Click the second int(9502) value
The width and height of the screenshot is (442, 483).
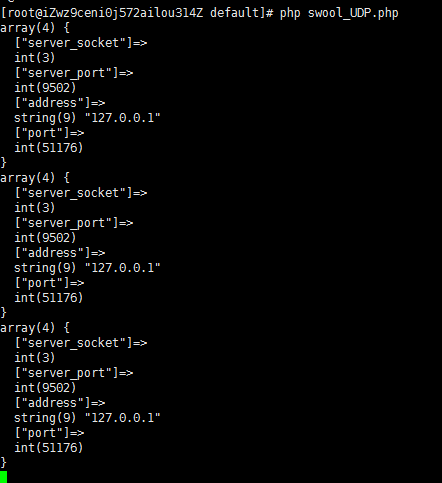click(45, 238)
